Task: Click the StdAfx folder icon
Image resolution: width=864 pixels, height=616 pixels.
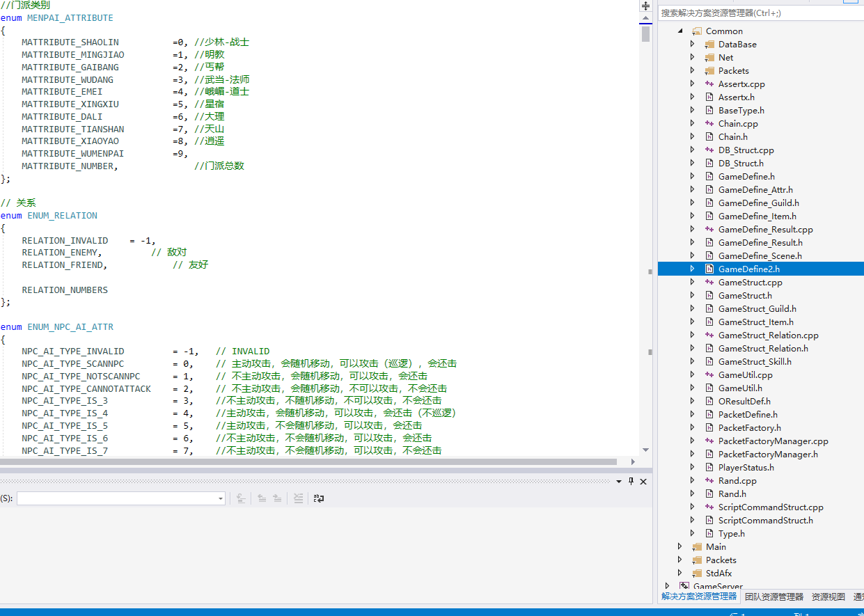Action: [x=697, y=573]
